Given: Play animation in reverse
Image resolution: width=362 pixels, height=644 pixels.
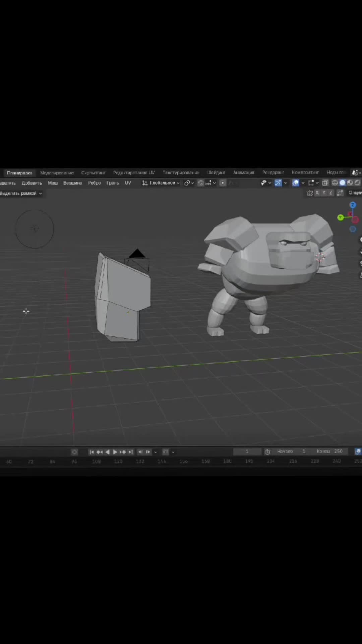Looking at the screenshot, I should 107,452.
